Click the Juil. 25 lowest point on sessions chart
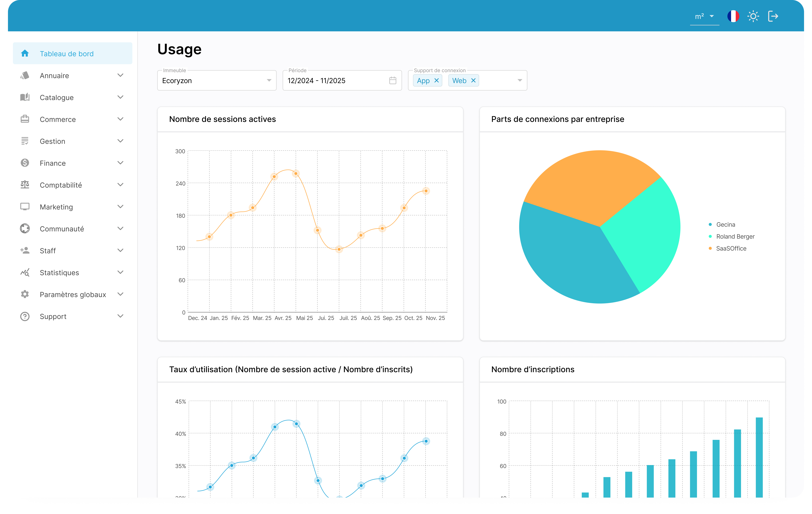Screen dimensions: 812x514 point(339,249)
